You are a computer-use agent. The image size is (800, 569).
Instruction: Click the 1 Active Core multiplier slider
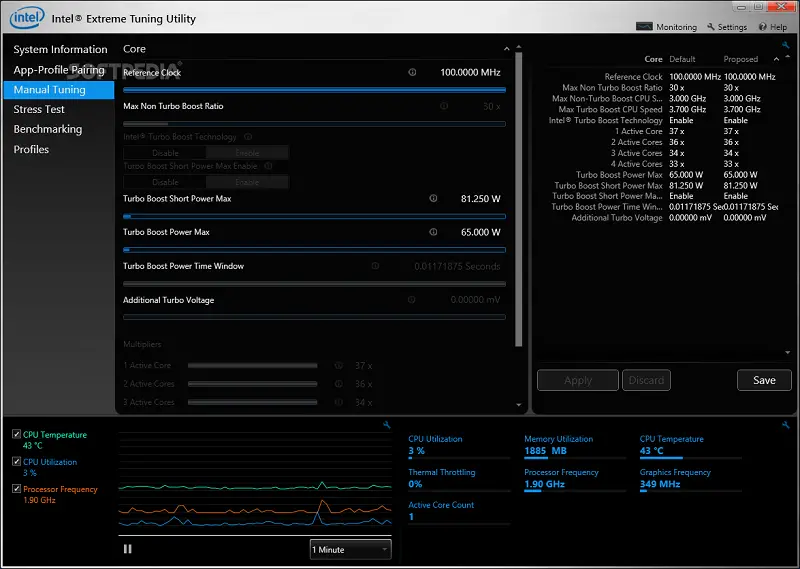click(x=253, y=365)
